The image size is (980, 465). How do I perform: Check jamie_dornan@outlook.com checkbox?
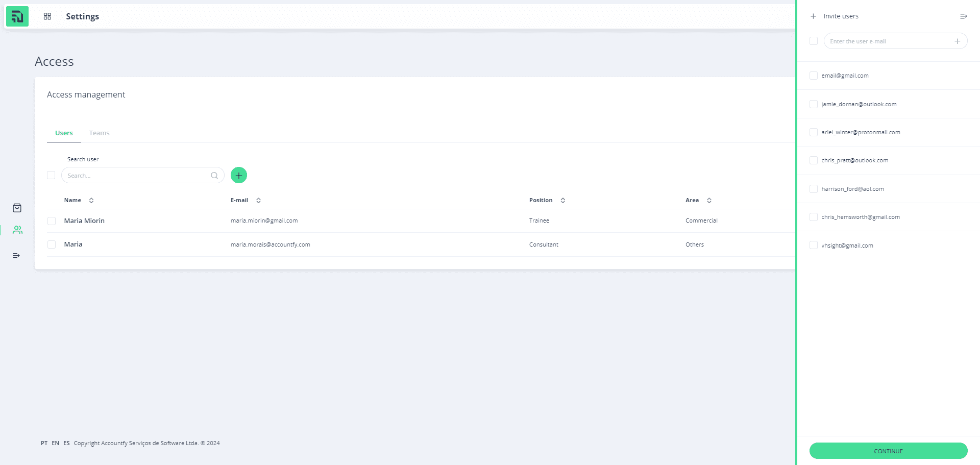(x=814, y=104)
